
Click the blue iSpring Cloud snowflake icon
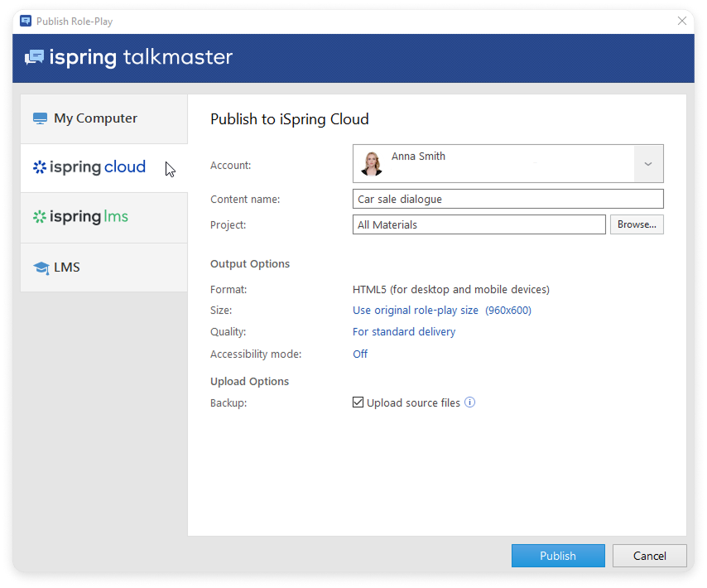39,167
